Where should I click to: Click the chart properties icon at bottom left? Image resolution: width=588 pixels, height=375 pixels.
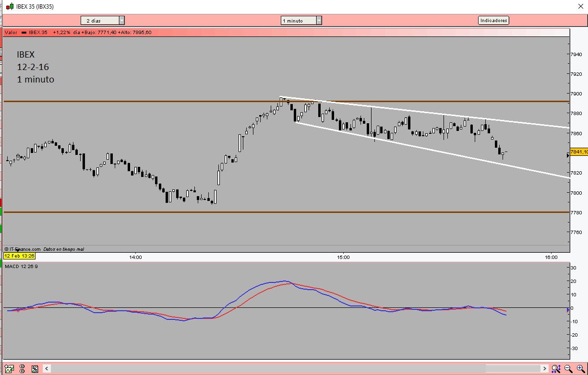(x=9, y=369)
